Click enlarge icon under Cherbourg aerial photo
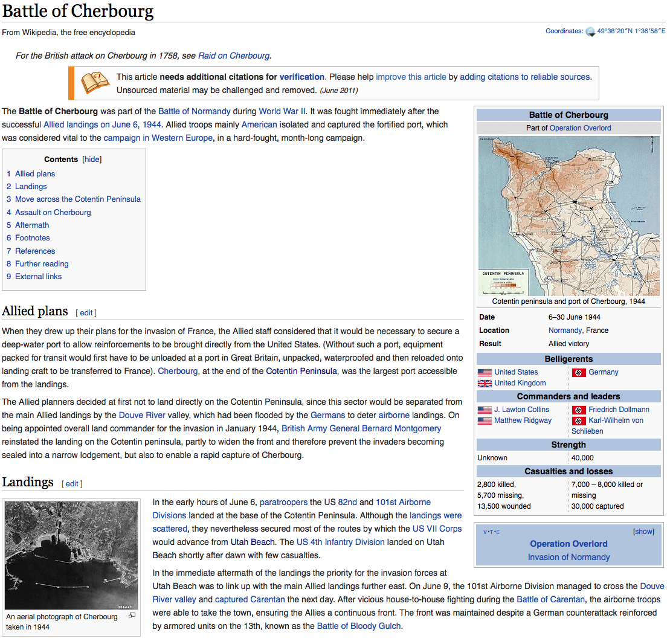This screenshot has height=644, width=670. click(132, 616)
